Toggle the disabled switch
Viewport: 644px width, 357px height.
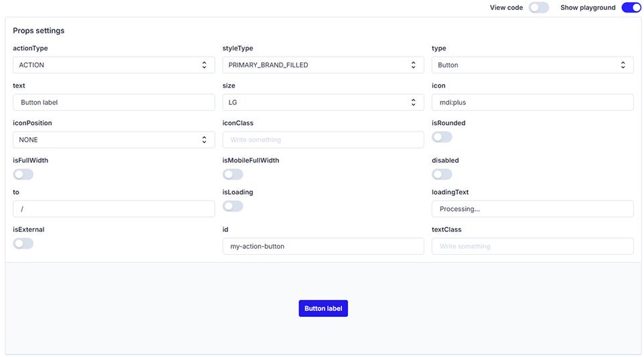point(442,174)
